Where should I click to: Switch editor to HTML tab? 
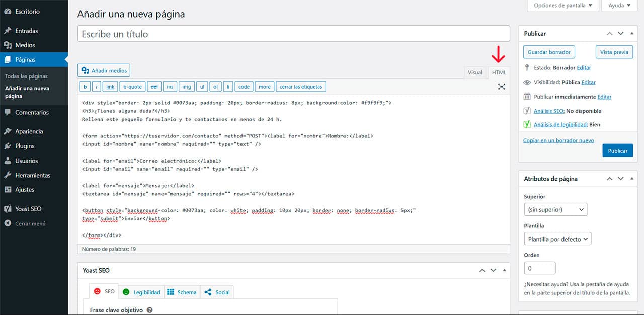pyautogui.click(x=499, y=72)
